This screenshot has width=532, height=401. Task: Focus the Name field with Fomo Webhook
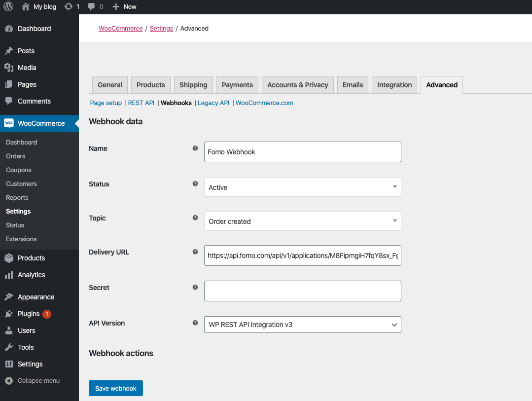pyautogui.click(x=302, y=152)
